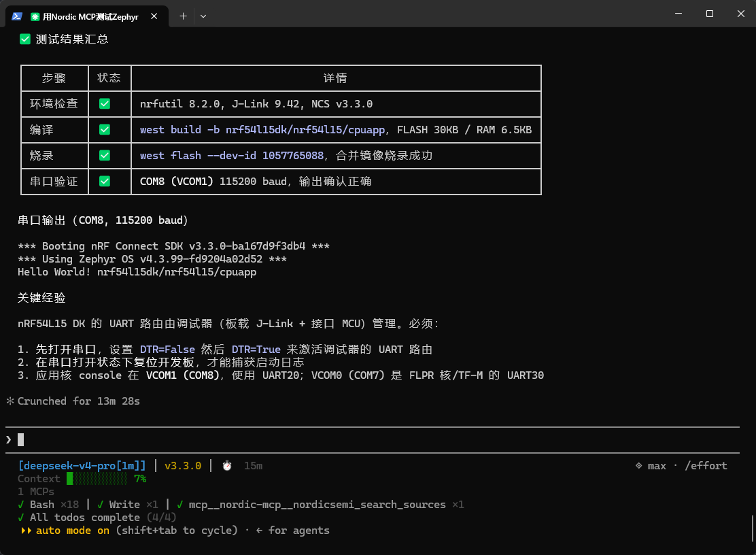Maximize the terminal window

pyautogui.click(x=710, y=14)
